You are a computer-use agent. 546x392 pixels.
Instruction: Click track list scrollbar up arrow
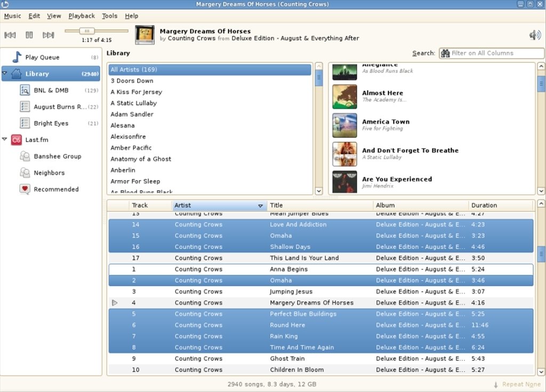point(541,204)
